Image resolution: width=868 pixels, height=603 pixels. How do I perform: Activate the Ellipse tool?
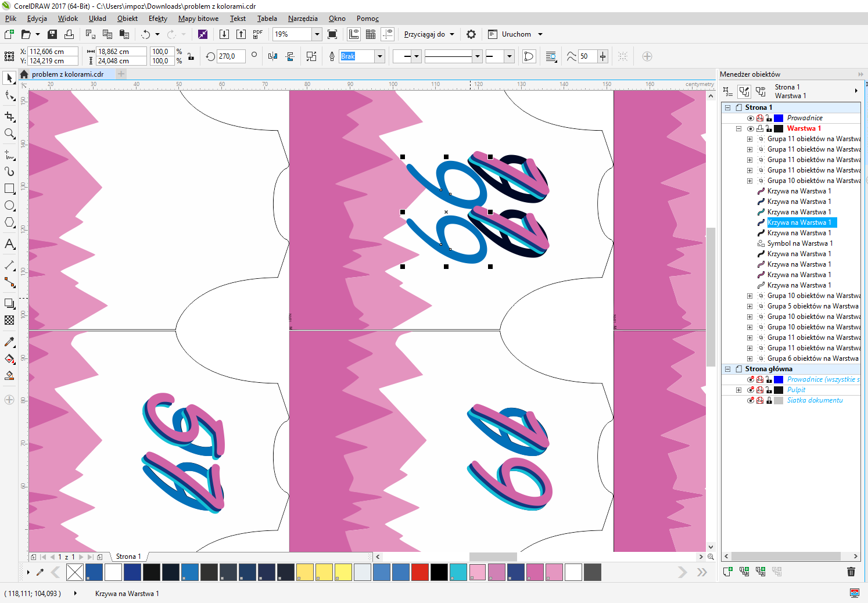click(9, 206)
